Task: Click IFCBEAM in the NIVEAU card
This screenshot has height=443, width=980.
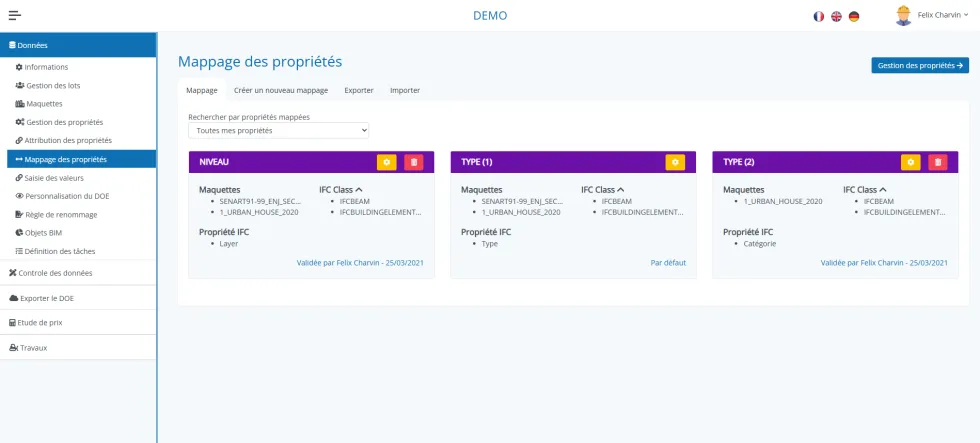Action: click(354, 201)
